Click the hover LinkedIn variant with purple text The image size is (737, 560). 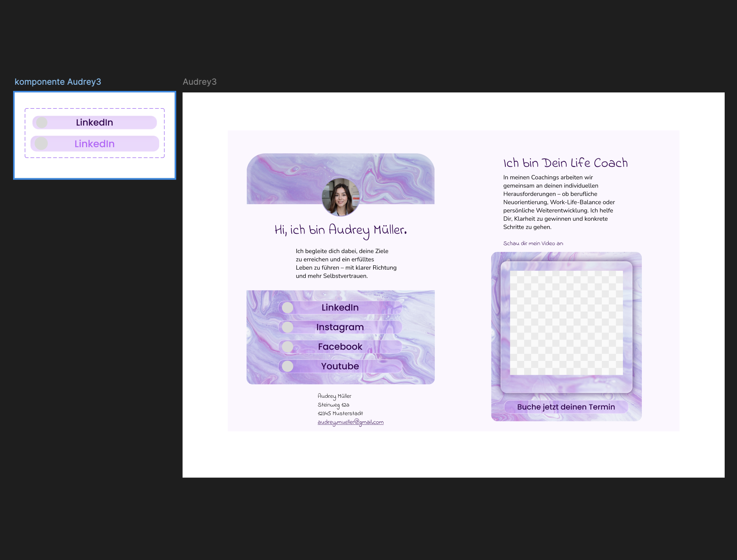(94, 144)
